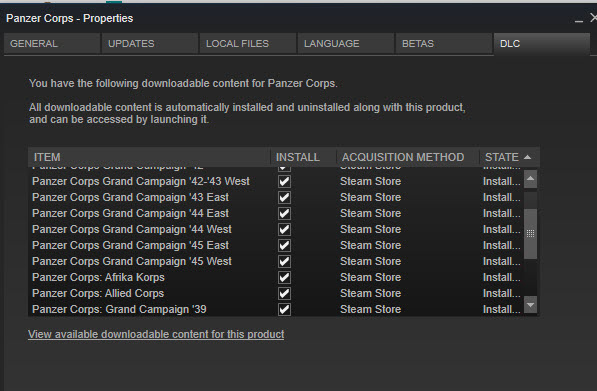Select the Panzer Corps: Allied Corps row
Image resolution: width=597 pixels, height=391 pixels.
coord(276,294)
